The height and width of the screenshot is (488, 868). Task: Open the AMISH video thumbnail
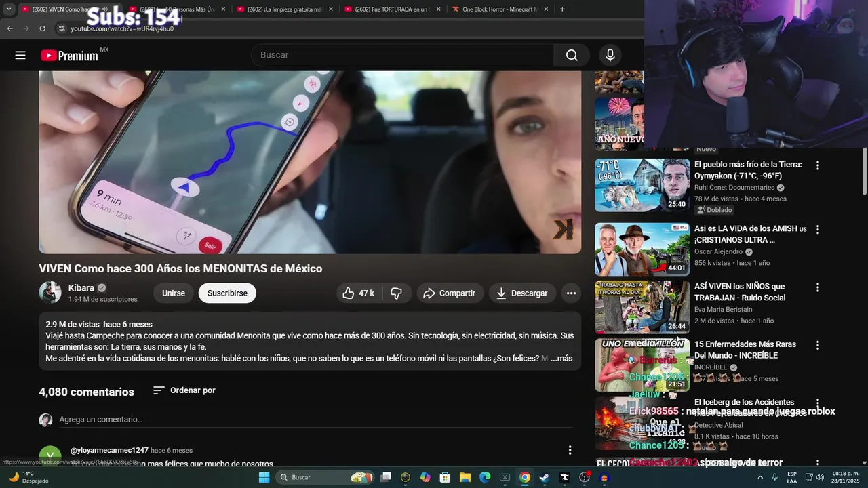[642, 249]
